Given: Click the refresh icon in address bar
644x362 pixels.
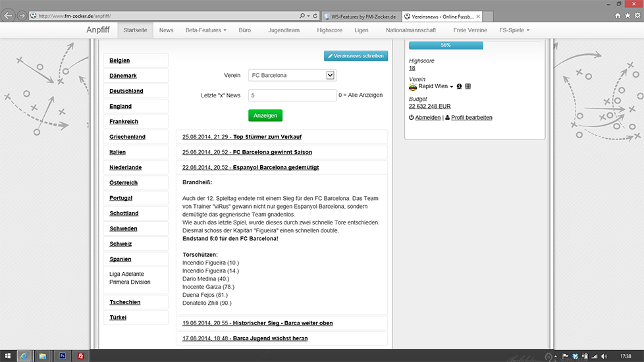Looking at the screenshot, I should 315,15.
